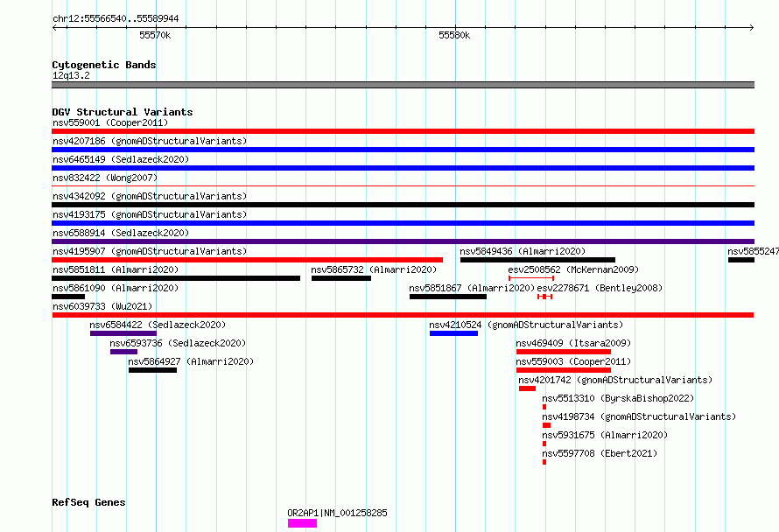This screenshot has height=532, width=779.
Task: Open the OR2AP1|NM_001258285 gene label
Action: pyautogui.click(x=337, y=513)
